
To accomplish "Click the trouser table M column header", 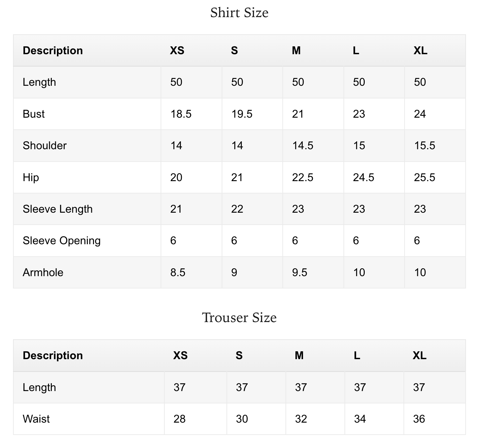I will coord(299,355).
